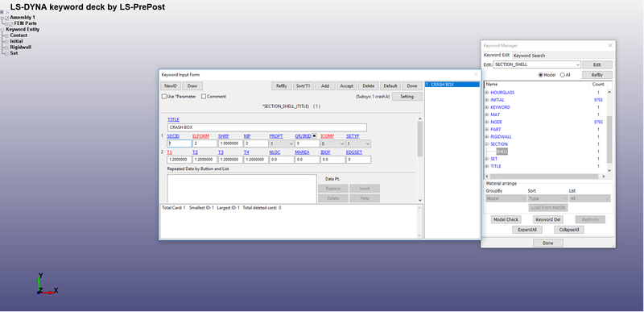Expand the Contact entity node
Viewport: 644px width, 312px height.
6,35
